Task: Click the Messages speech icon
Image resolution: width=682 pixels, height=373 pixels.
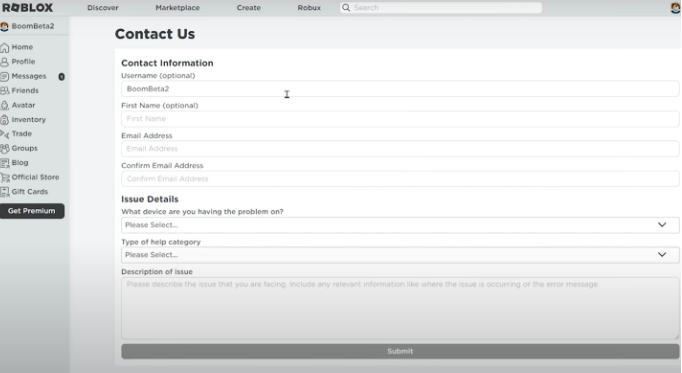Action: tap(5, 77)
